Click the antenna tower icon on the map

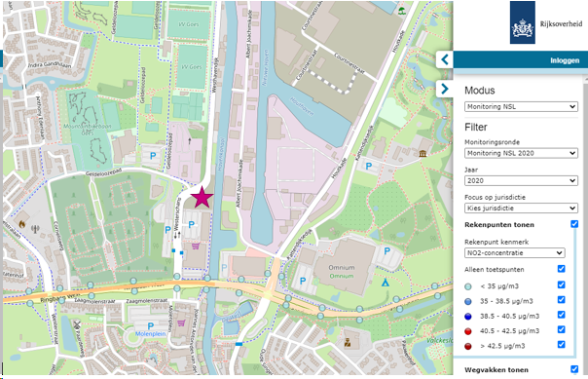click(36, 229)
